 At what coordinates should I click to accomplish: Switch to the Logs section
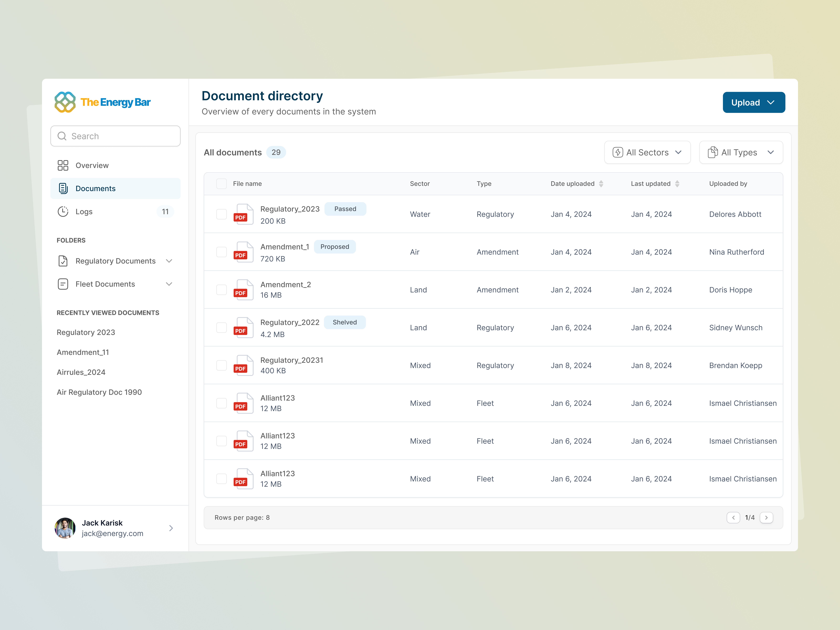(x=84, y=212)
